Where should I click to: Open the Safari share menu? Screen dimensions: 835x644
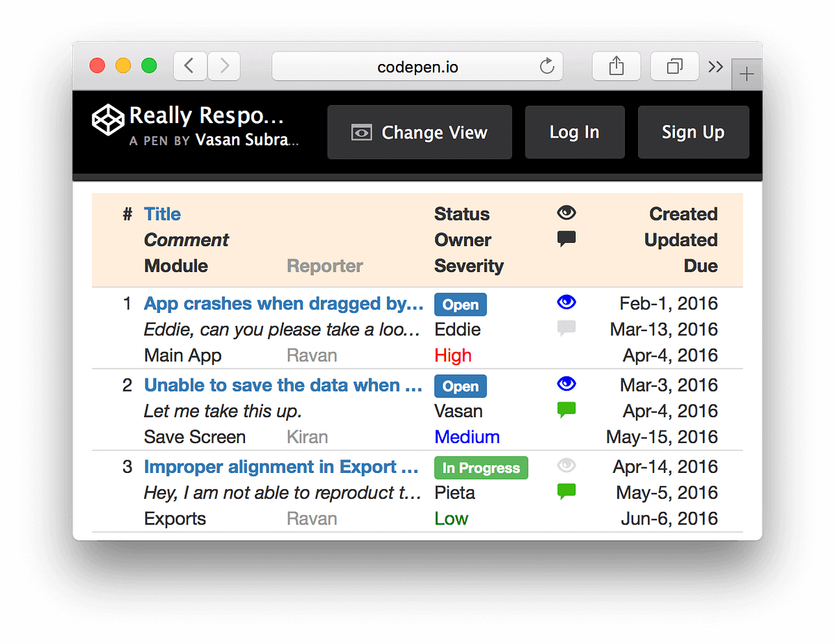tap(616, 67)
